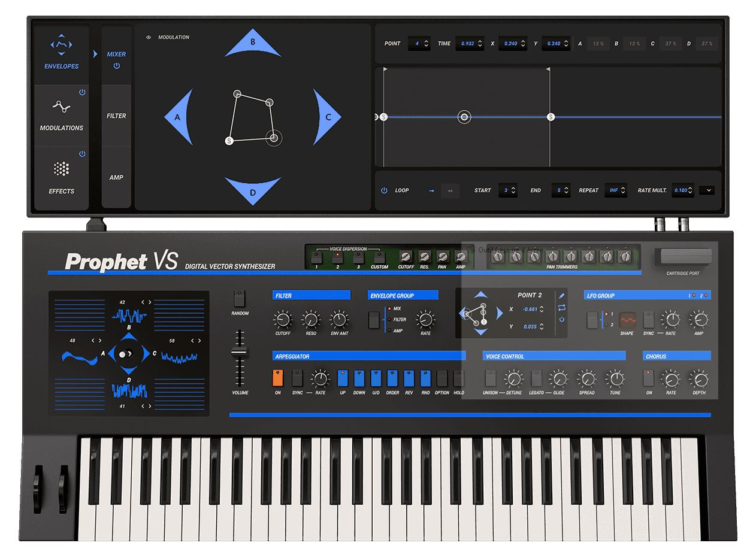
Task: Open the dropdown next to Rate Mult.
Action: pyautogui.click(x=707, y=190)
